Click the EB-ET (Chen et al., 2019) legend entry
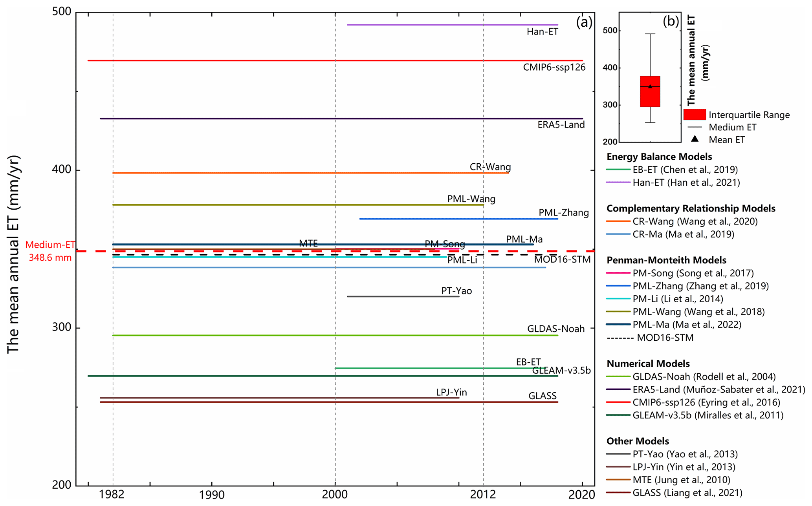Image resolution: width=812 pixels, height=506 pixels. click(685, 170)
